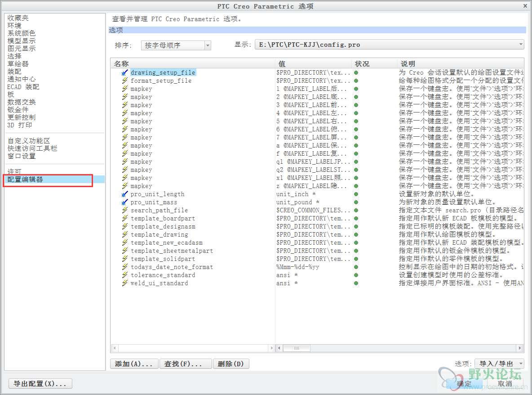Click the lightning icon beside template_designasm
The width and height of the screenshot is (532, 395).
[125, 227]
